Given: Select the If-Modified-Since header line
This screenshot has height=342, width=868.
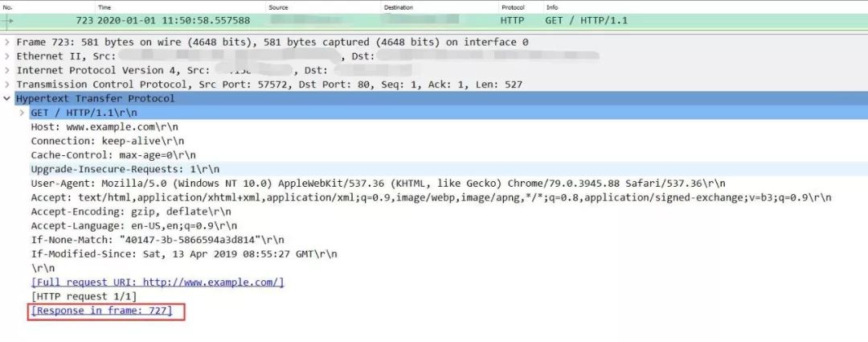Looking at the screenshot, I should point(184,254).
